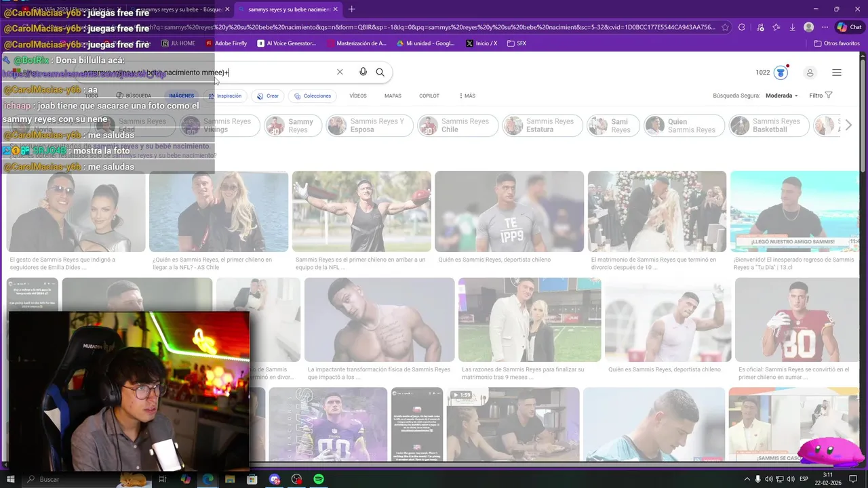868x488 pixels.
Task: Open the Crear image creator button
Action: 268,96
